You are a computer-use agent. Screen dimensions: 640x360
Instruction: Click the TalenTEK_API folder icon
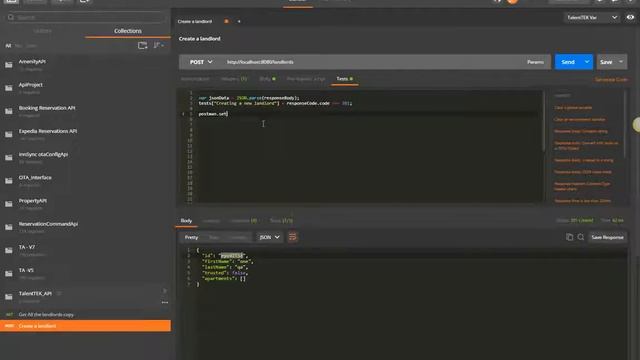tap(9, 297)
